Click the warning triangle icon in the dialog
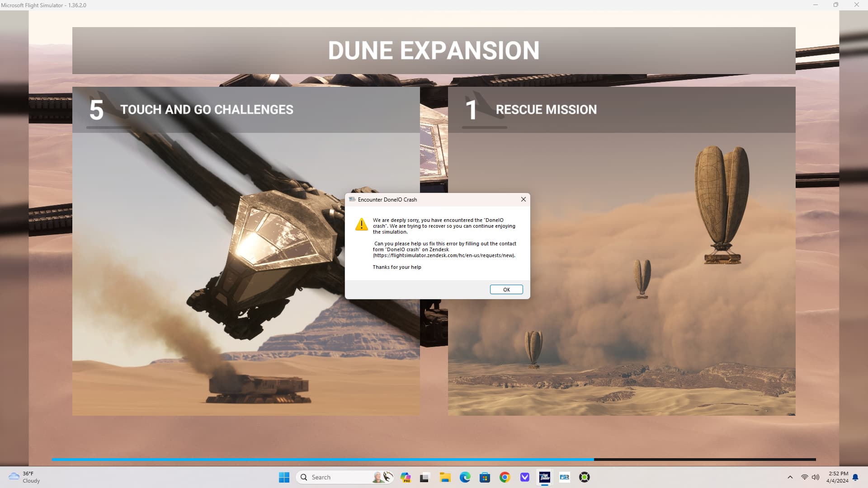The height and width of the screenshot is (488, 868). pos(361,225)
